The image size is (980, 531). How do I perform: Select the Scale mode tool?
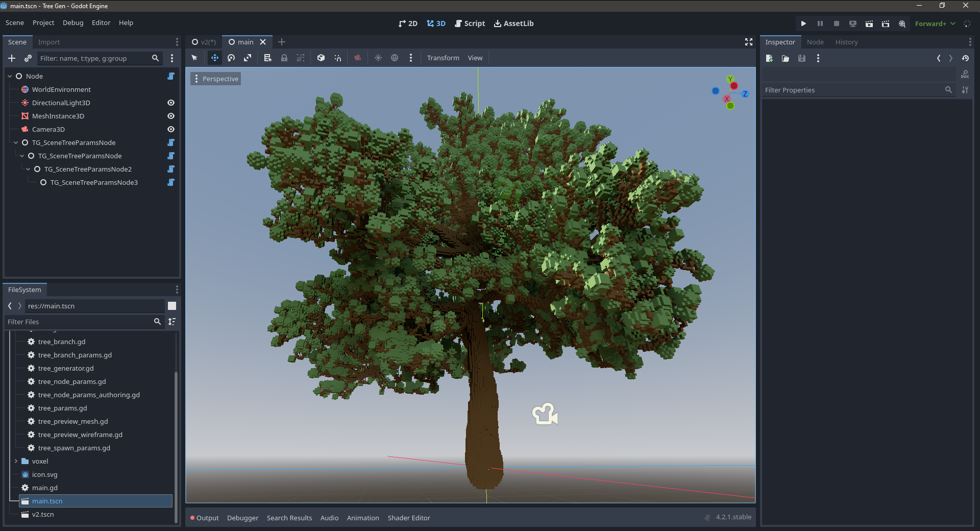tap(248, 58)
